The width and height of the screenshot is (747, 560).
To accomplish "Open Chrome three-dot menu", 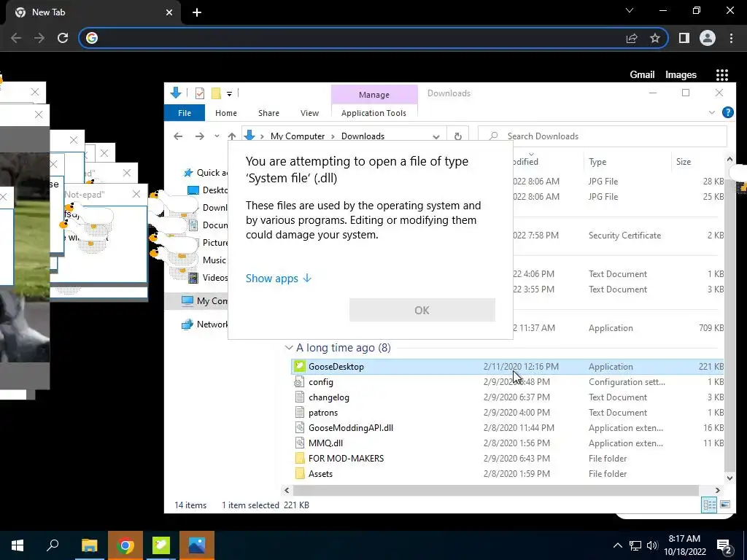I will [731, 38].
